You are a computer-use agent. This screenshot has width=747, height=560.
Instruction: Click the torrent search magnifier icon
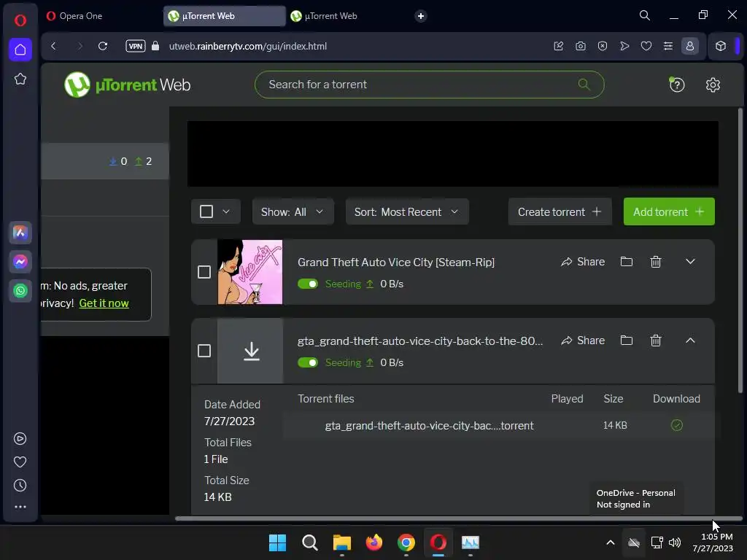[x=584, y=85]
